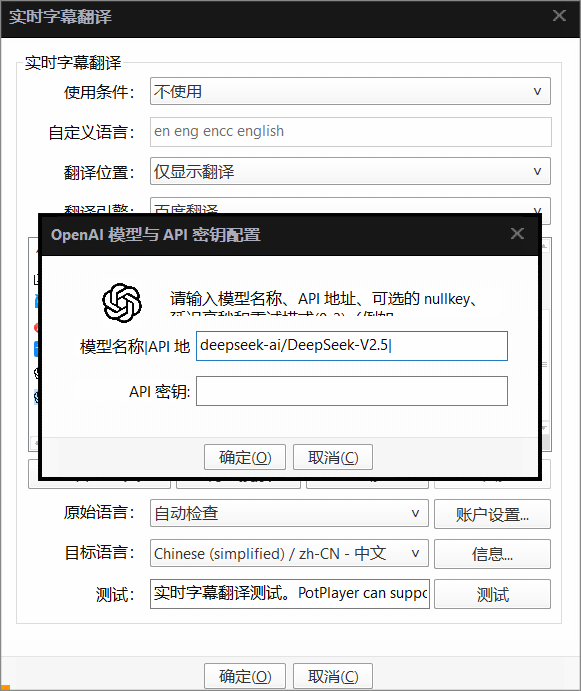Click the API 密钥: label

[159, 391]
